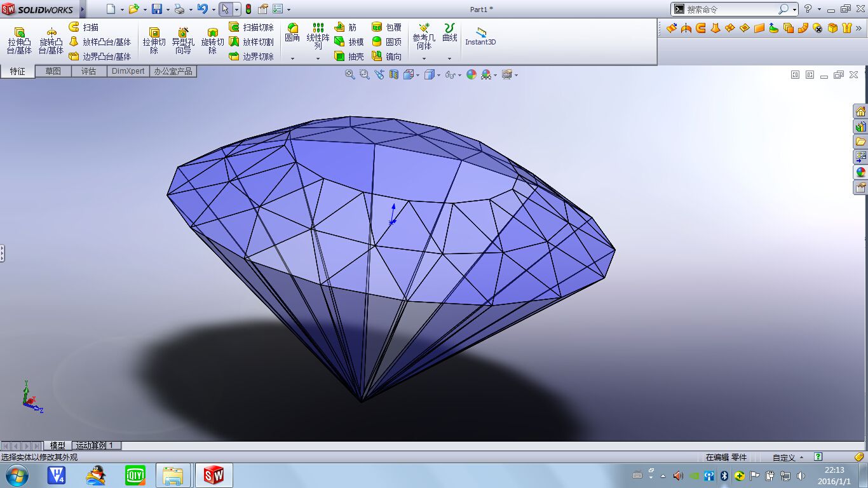The height and width of the screenshot is (488, 868).
Task: Toggle the Select arrow cursor tool
Action: point(225,9)
